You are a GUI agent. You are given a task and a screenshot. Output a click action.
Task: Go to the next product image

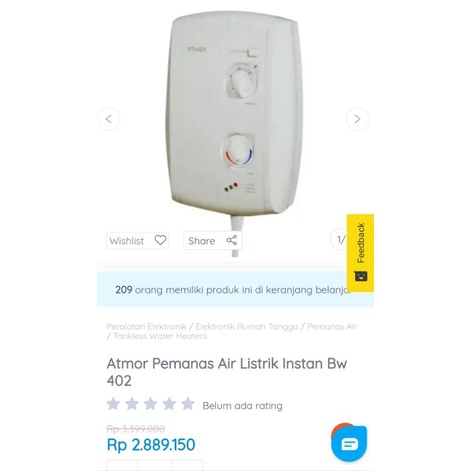pos(357,119)
